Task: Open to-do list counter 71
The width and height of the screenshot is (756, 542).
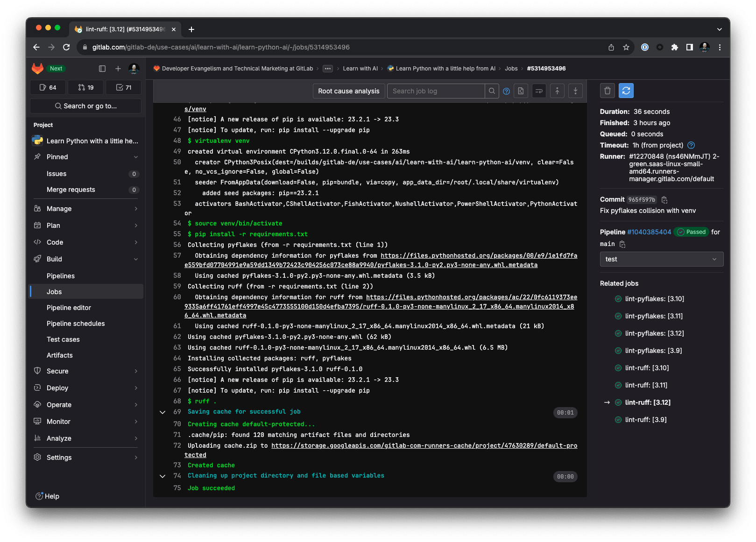Action: coord(124,87)
